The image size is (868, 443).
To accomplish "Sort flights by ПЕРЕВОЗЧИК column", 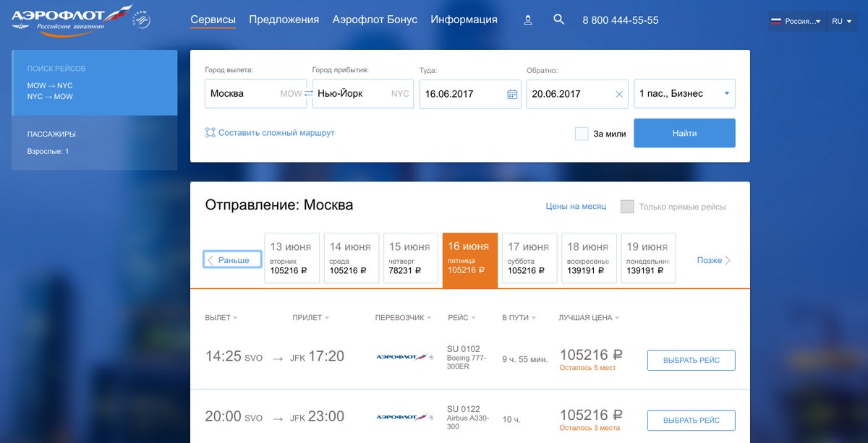I will tap(404, 318).
